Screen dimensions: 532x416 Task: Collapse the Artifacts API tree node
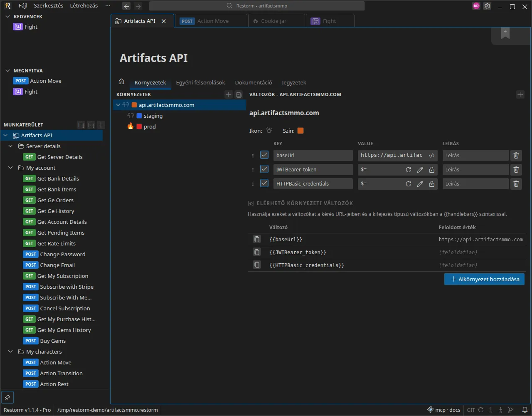tap(6, 135)
